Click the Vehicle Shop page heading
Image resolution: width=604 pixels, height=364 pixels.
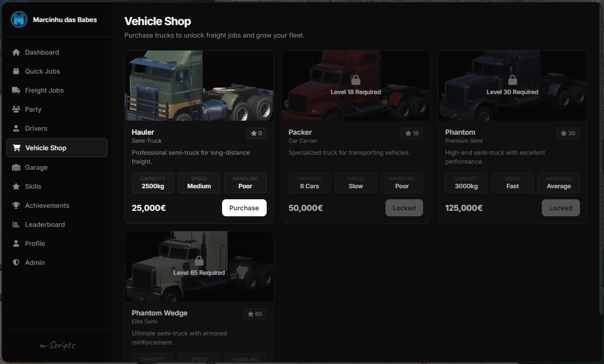click(x=157, y=21)
